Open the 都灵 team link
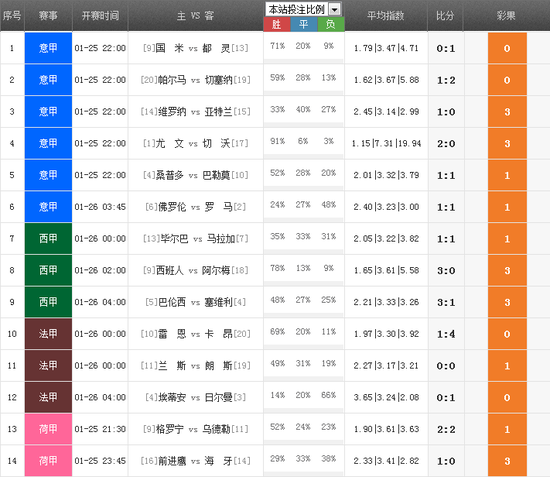Screen dimensions: 550x477 click(216, 48)
